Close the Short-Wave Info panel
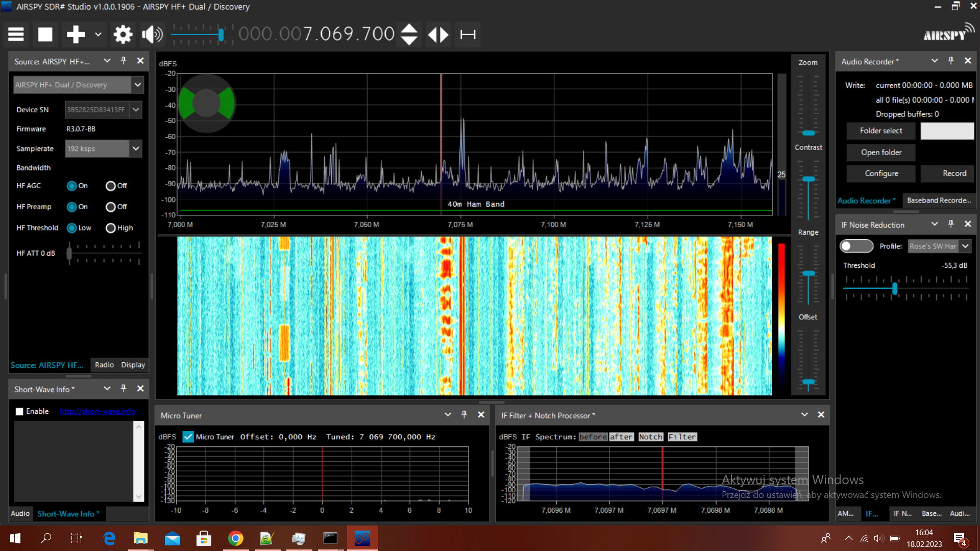980x551 pixels. [x=140, y=388]
